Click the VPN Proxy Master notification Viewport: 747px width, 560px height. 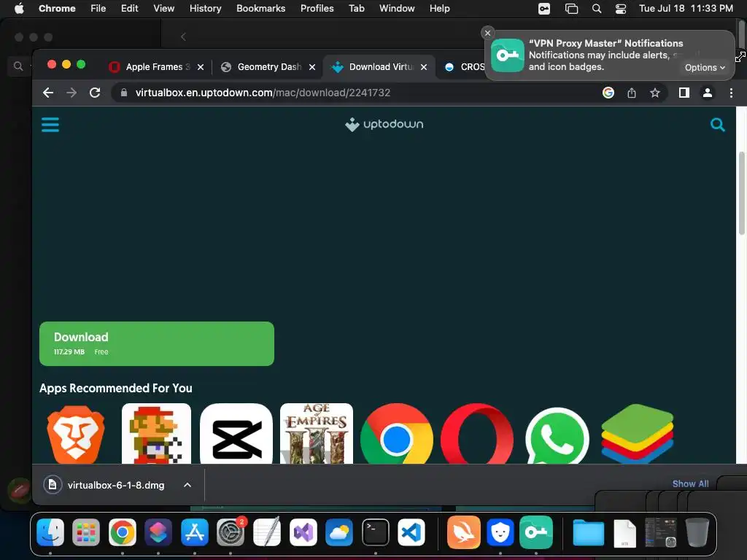click(x=610, y=55)
